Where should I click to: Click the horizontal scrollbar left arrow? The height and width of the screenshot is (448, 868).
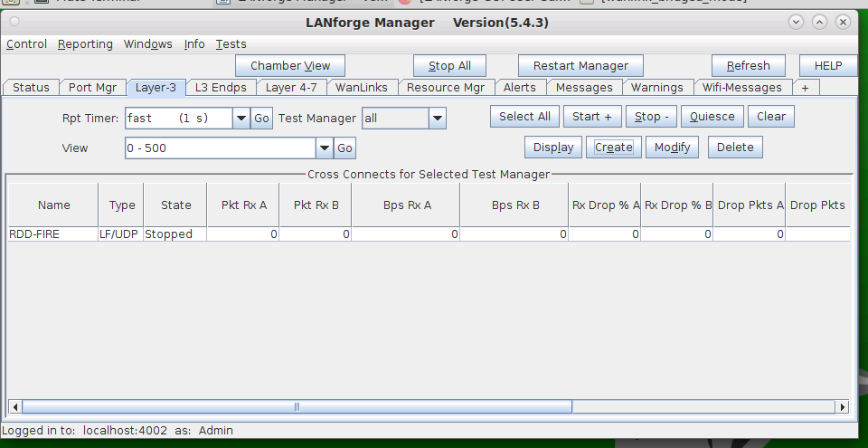(x=15, y=407)
